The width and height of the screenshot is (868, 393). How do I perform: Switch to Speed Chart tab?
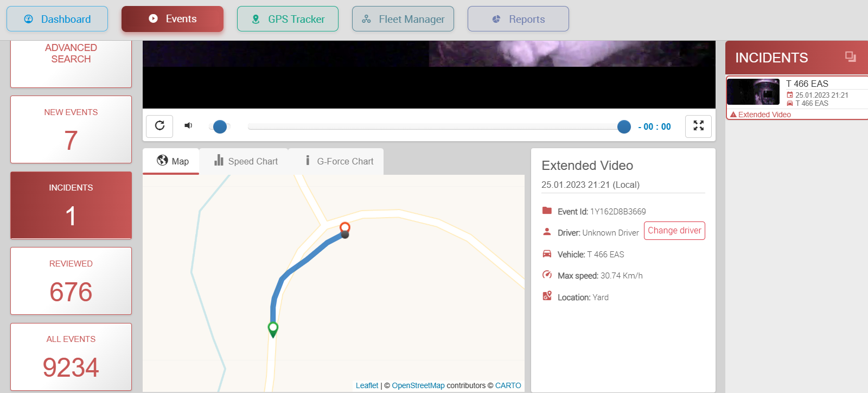pos(246,161)
